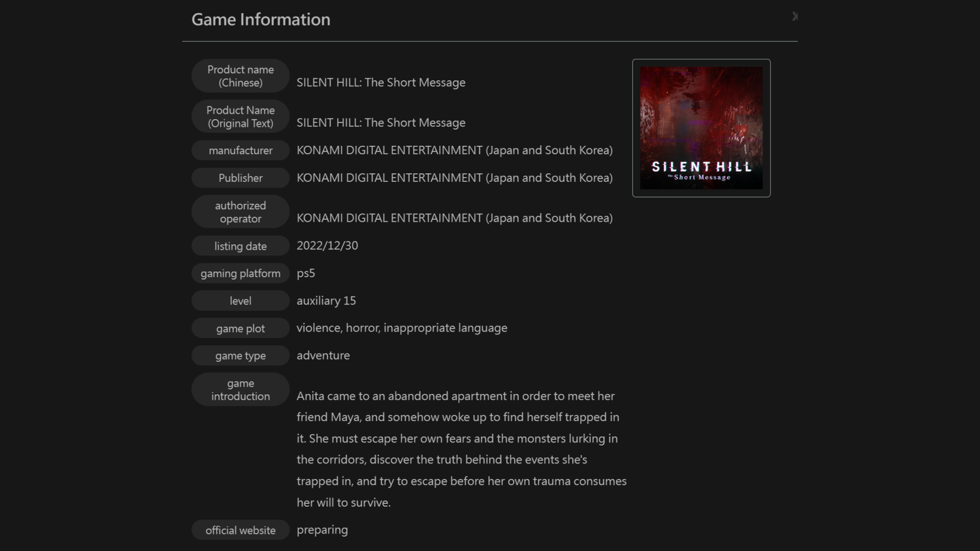Select the Product Name (Original Text) label pill
The height and width of the screenshot is (551, 980).
coord(240,116)
